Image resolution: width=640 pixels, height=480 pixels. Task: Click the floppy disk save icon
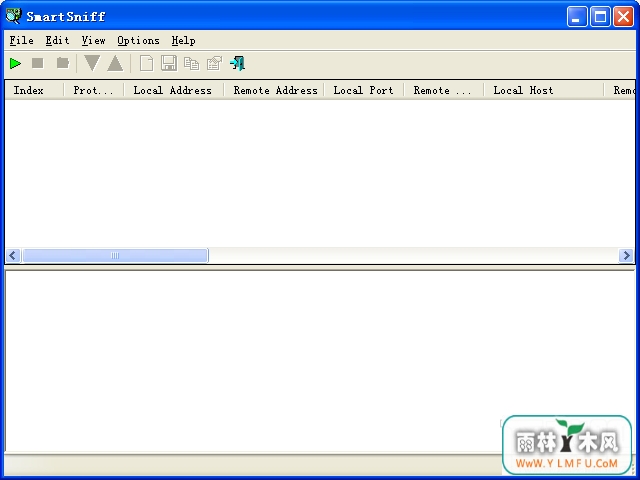click(x=169, y=63)
